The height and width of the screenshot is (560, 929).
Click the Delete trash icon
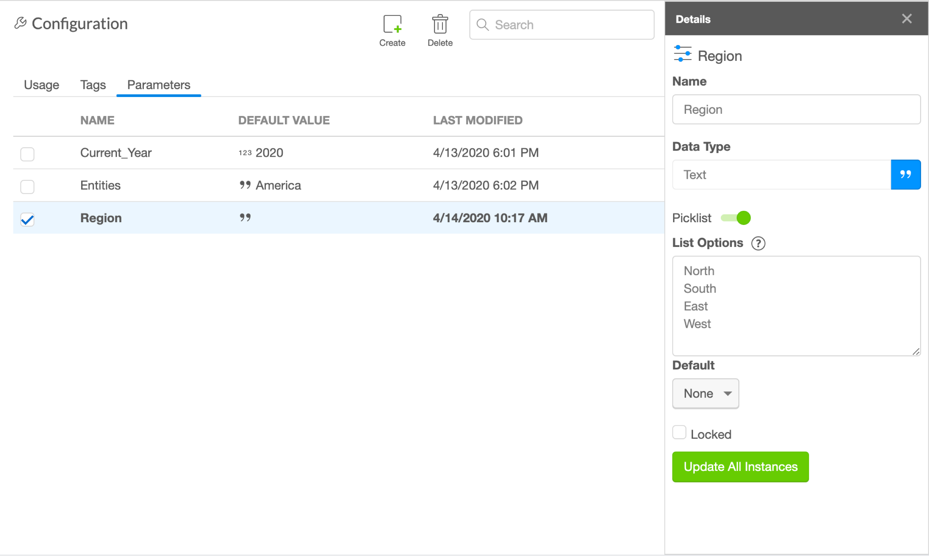(440, 25)
